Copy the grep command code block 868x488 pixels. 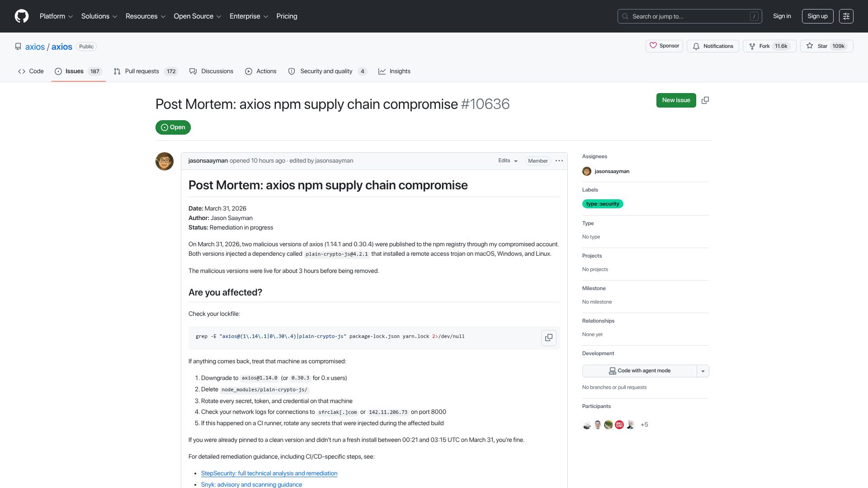coord(549,338)
